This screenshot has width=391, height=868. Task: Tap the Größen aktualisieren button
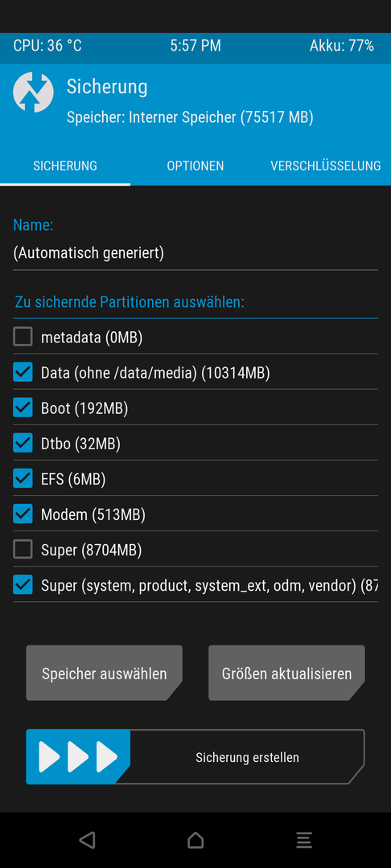click(x=287, y=674)
